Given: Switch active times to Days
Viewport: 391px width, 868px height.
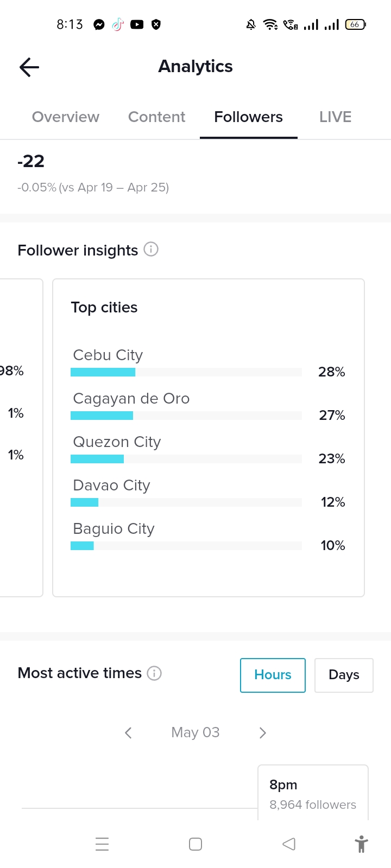Looking at the screenshot, I should (x=344, y=675).
